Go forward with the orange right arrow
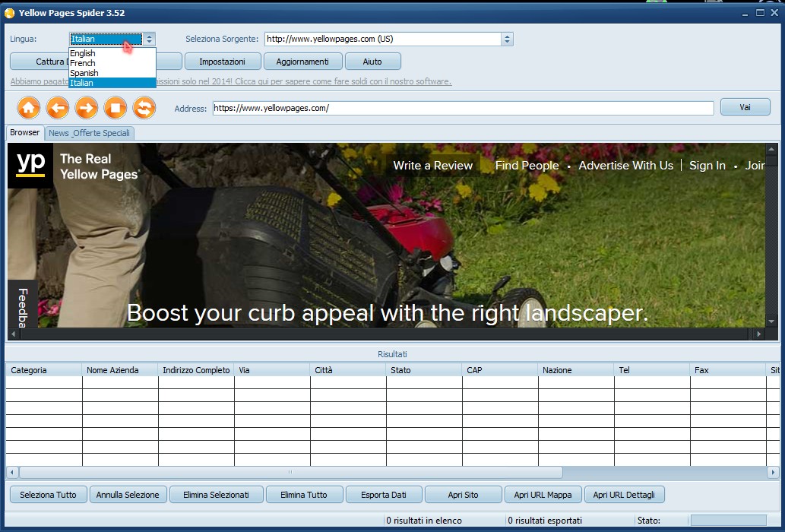The image size is (785, 532). tap(87, 108)
